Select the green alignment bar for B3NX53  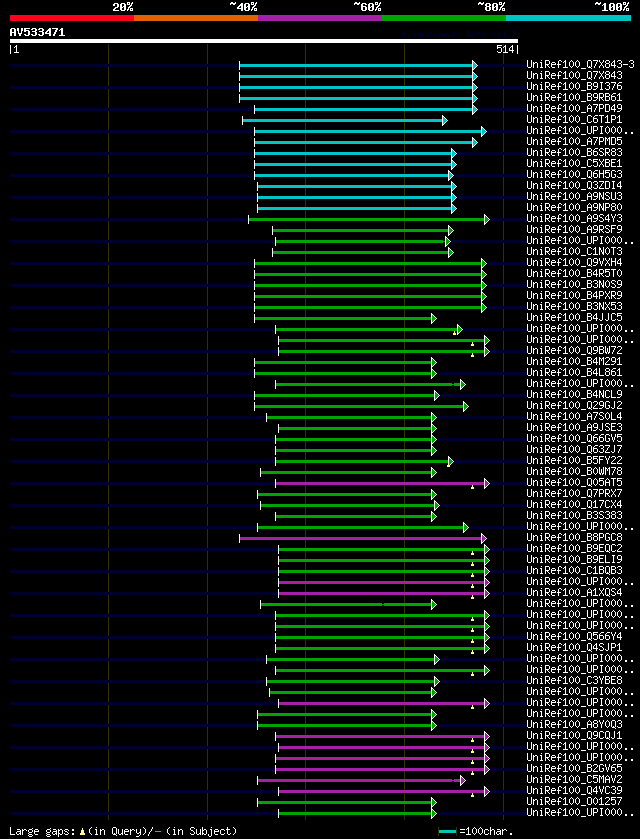coord(370,307)
